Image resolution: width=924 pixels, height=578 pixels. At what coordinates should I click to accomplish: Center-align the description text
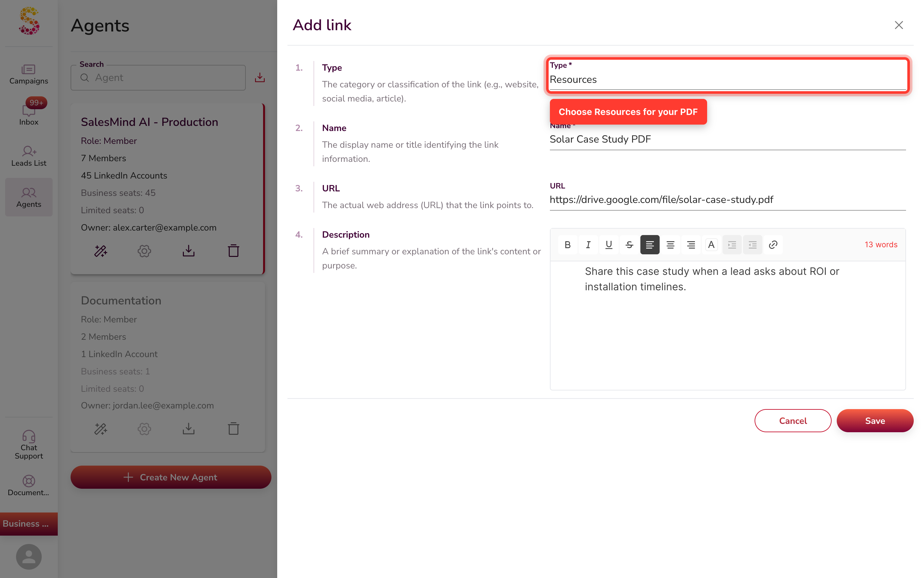coord(671,245)
